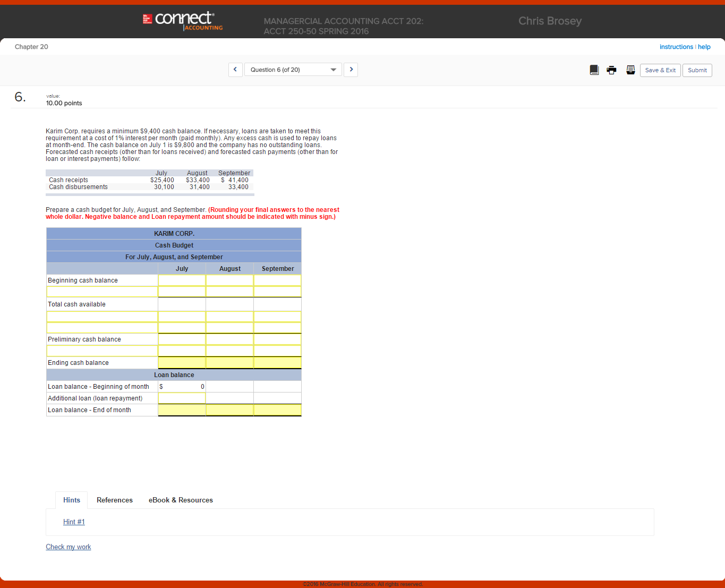Click the July cash disbursements value 30,100

point(164,187)
